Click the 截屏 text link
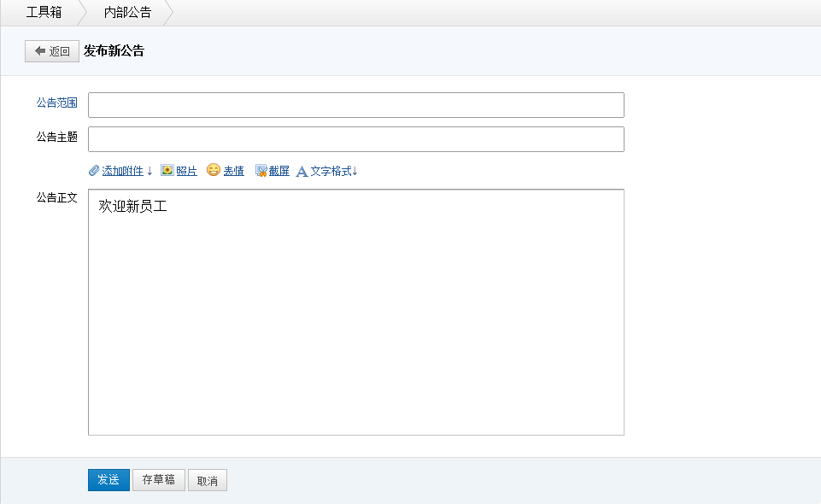 click(x=279, y=171)
